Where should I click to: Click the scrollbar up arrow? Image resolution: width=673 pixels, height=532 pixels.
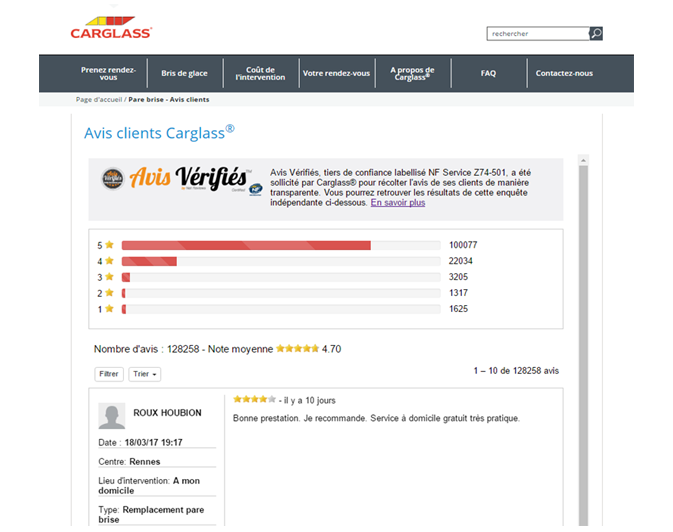click(583, 160)
